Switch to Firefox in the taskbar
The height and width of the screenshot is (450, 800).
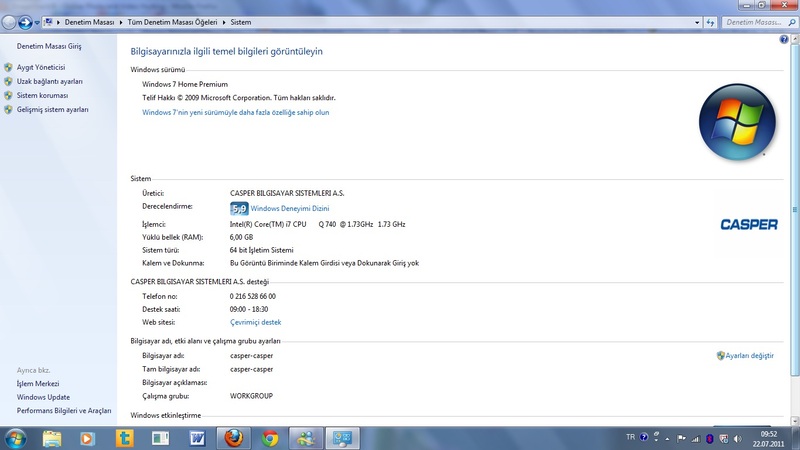pos(234,438)
